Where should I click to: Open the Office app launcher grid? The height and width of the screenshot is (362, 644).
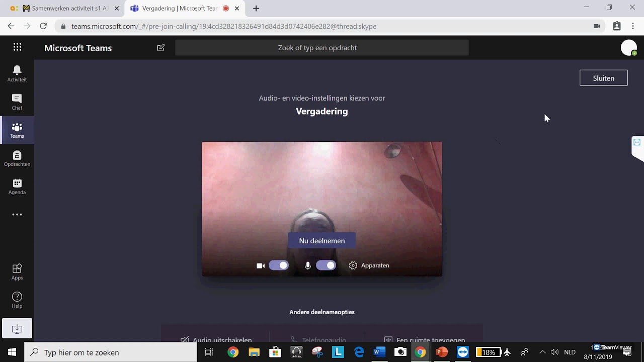pos(17,47)
